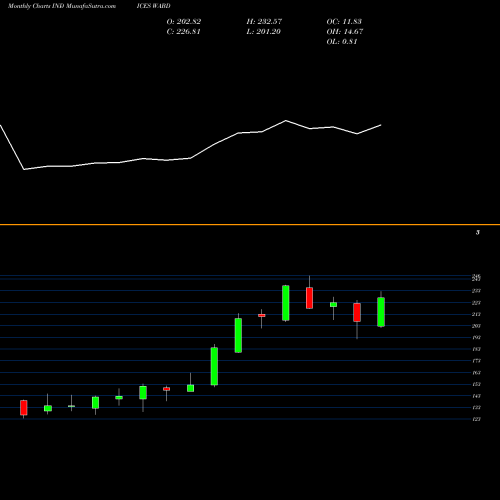The width and height of the screenshot is (500, 500).
Task: Click the first red candle at far left
Action: pos(24,408)
